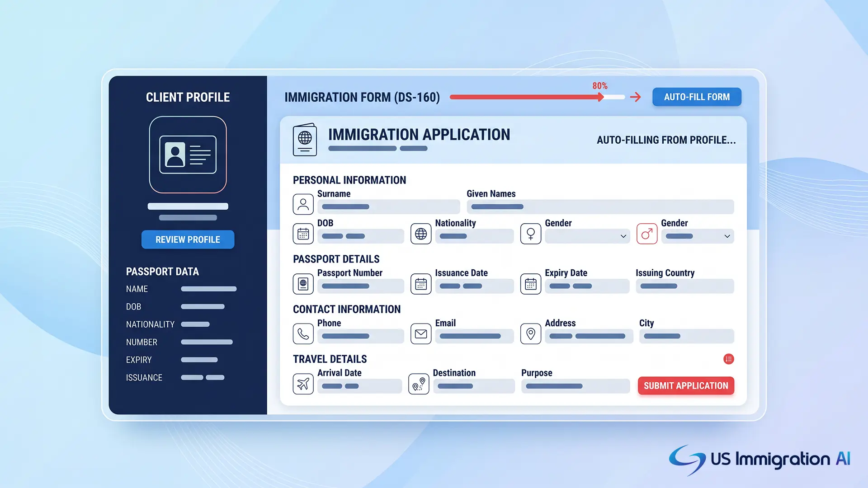Click the ISSUANCE row in Passport Data
This screenshot has width=868, height=488.
[x=175, y=377]
